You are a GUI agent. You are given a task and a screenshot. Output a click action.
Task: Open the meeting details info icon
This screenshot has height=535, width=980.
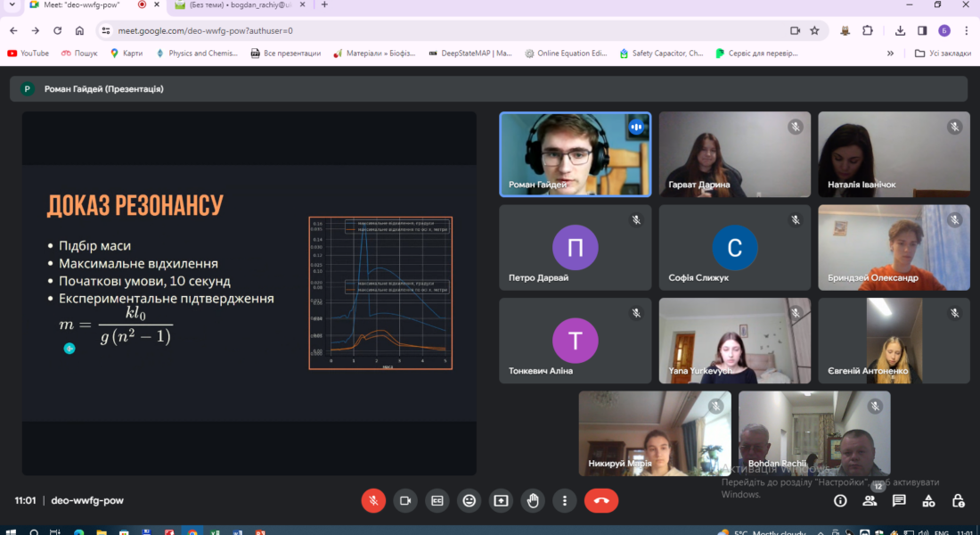pyautogui.click(x=840, y=501)
